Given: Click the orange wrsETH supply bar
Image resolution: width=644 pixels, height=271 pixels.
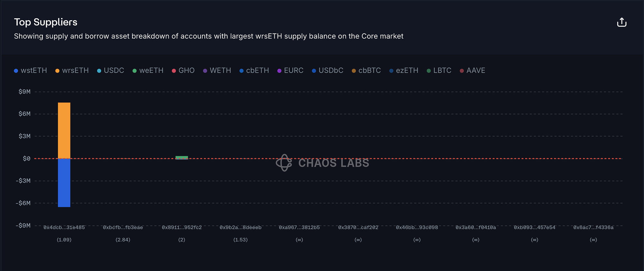Looking at the screenshot, I should tap(64, 130).
